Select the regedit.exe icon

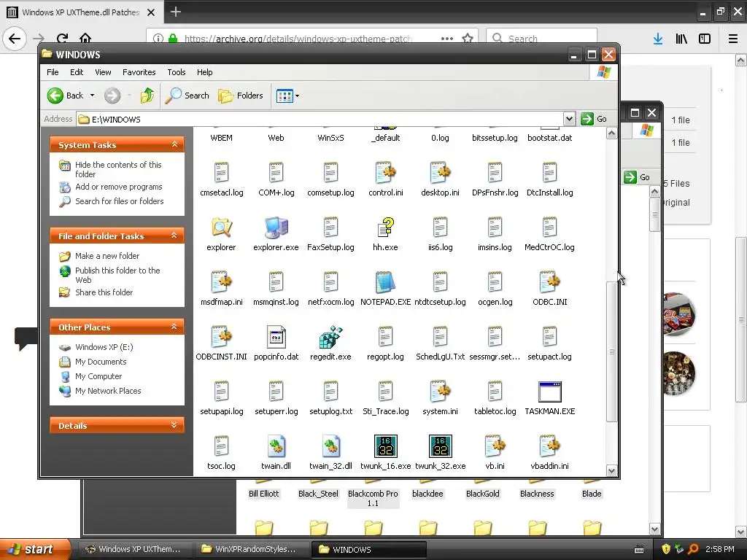[x=330, y=337]
